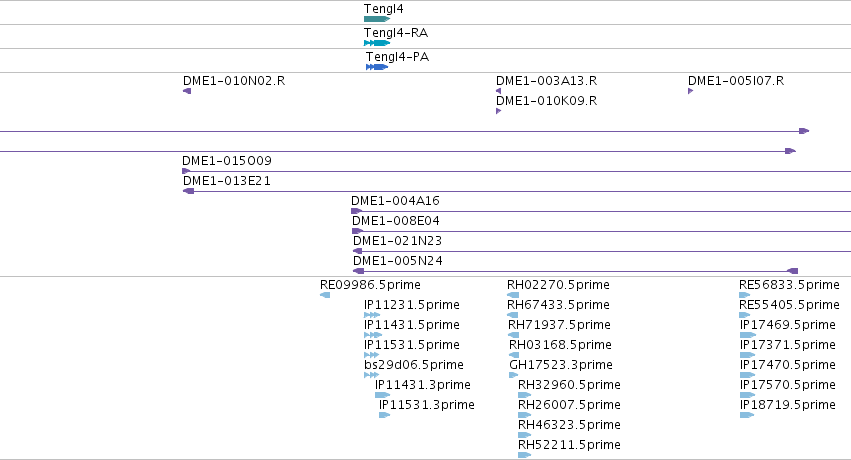The width and height of the screenshot is (851, 460).
Task: Select the DME1-003A13.R arrow marker
Action: [498, 91]
